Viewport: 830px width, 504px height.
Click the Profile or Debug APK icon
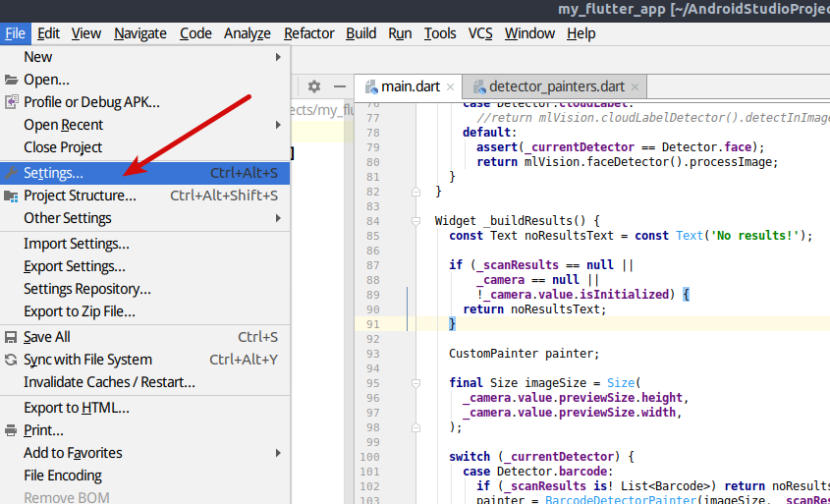[11, 102]
